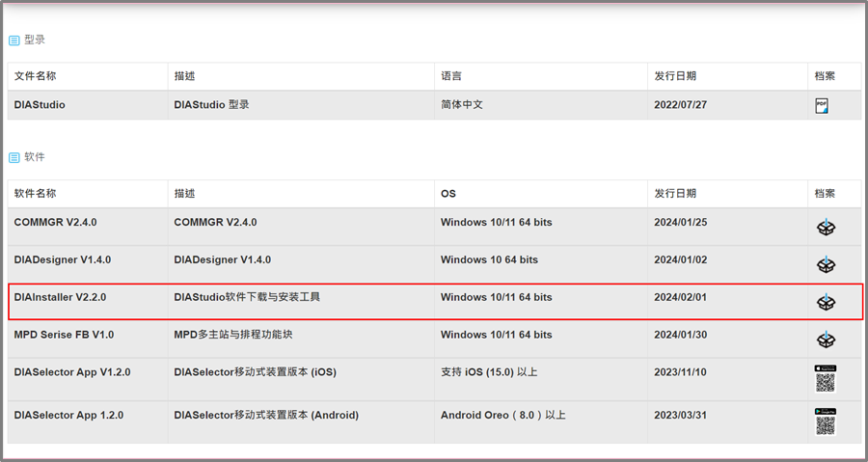Click 'DIAStudio软件下载与安装工具' description
The width and height of the screenshot is (868, 462).
coord(247,297)
